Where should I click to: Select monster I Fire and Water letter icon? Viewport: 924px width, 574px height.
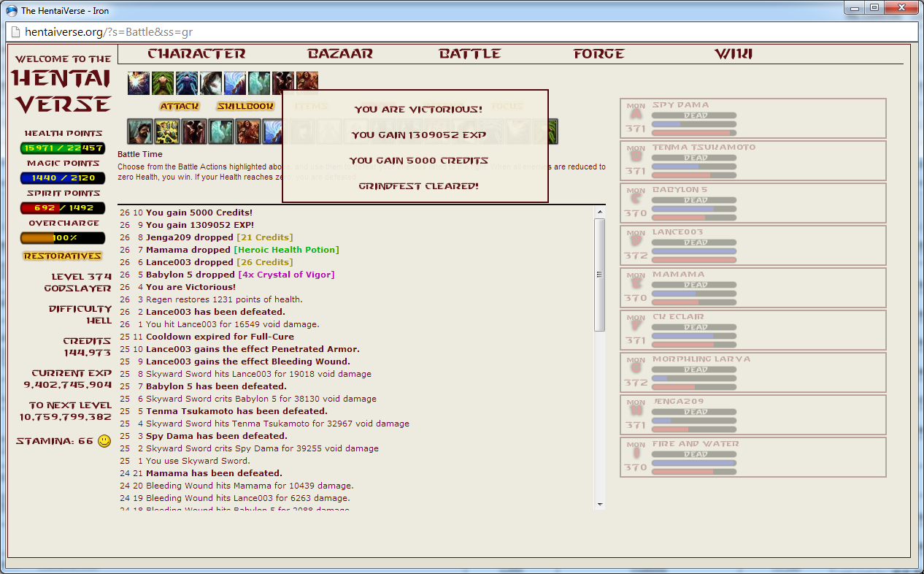[636, 454]
